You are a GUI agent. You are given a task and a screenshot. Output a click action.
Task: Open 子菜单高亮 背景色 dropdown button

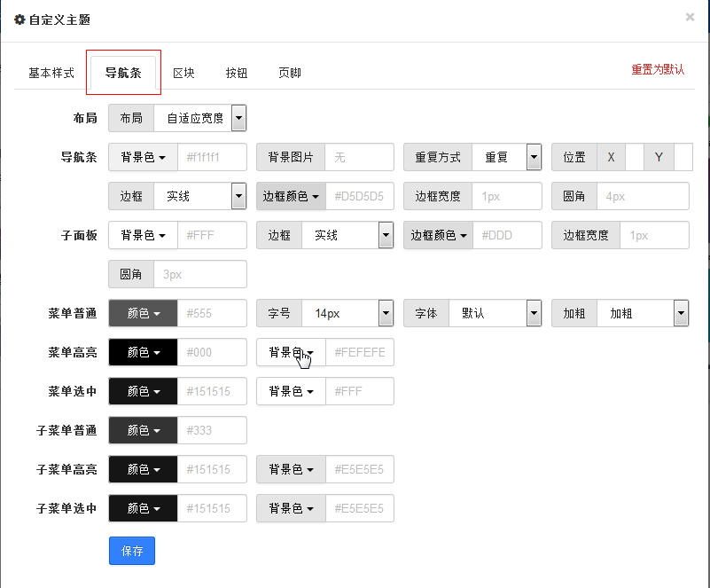click(x=291, y=469)
